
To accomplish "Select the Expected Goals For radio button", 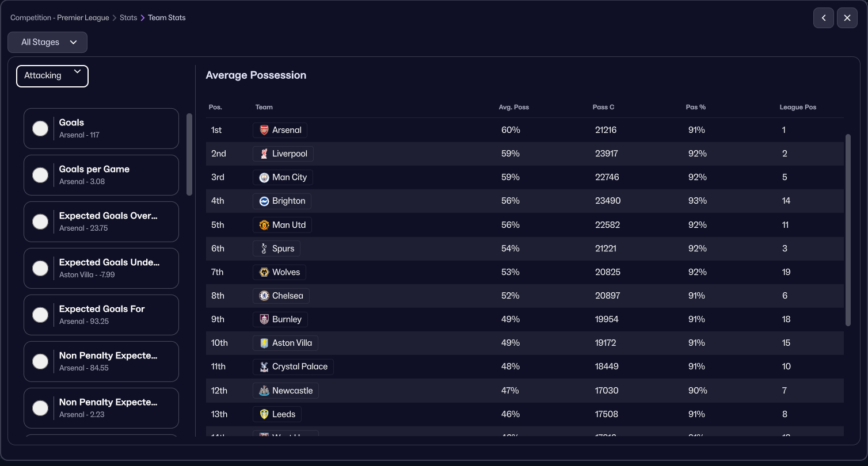I will point(40,315).
